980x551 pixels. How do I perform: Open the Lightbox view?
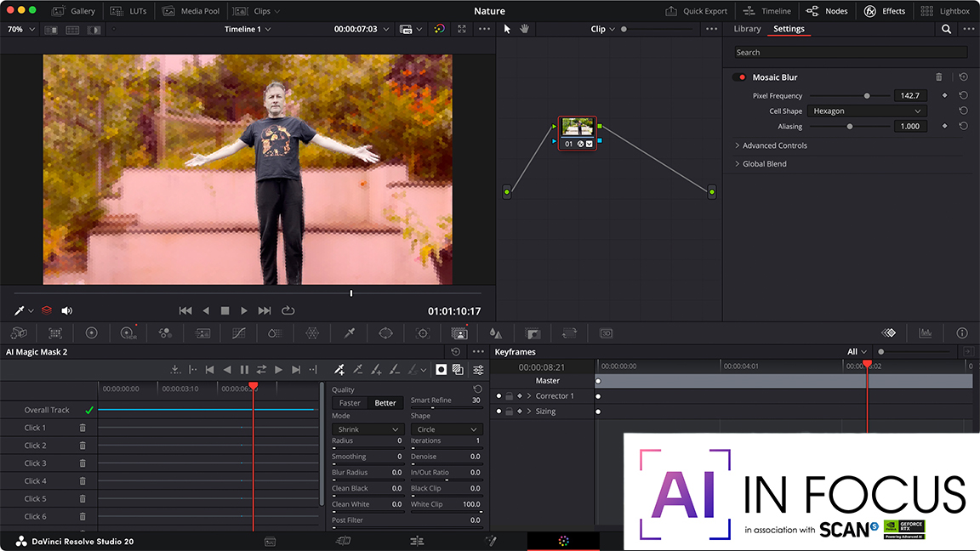[x=945, y=11]
